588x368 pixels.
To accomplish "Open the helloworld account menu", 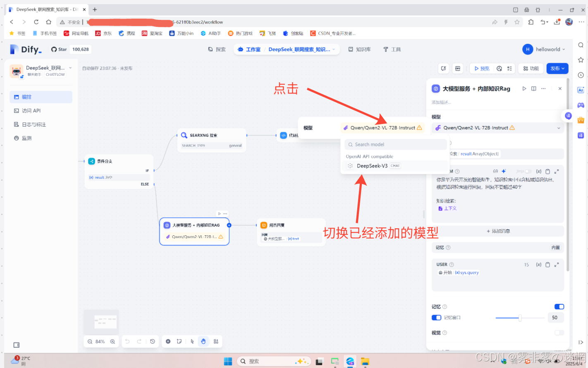I will coord(544,49).
